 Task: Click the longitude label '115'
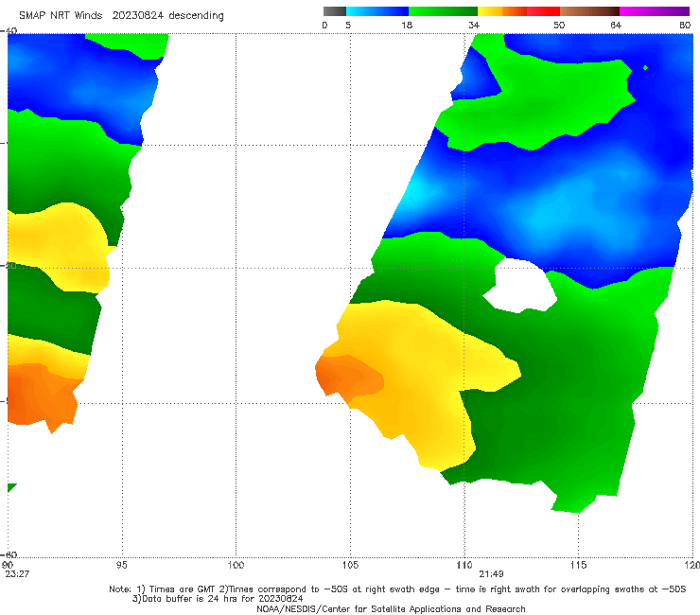click(579, 565)
